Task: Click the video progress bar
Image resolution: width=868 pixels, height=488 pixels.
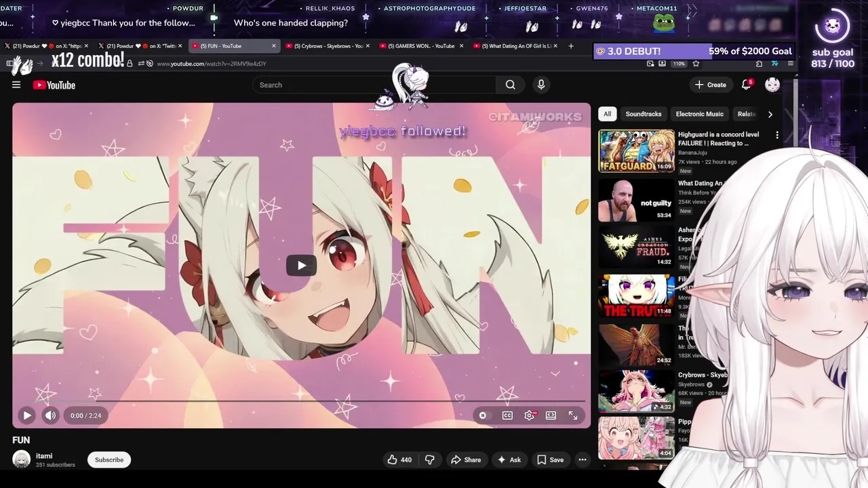Action: (x=301, y=402)
